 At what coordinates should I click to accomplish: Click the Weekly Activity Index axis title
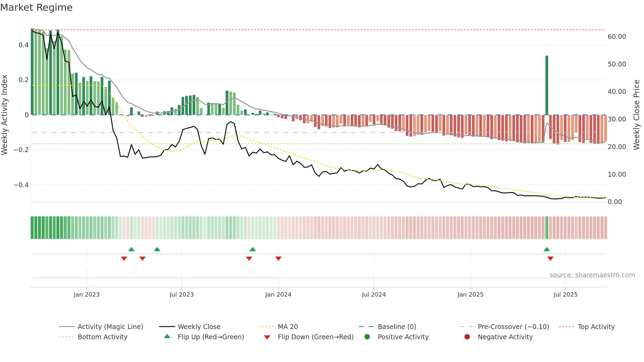5,115
